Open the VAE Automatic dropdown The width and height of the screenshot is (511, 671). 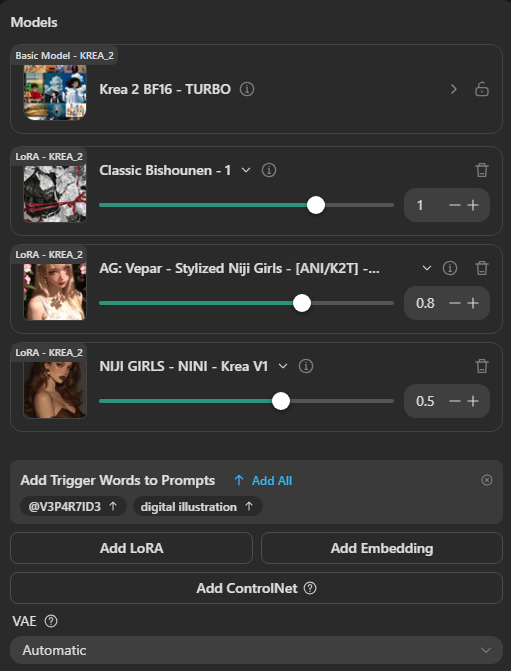(x=256, y=650)
